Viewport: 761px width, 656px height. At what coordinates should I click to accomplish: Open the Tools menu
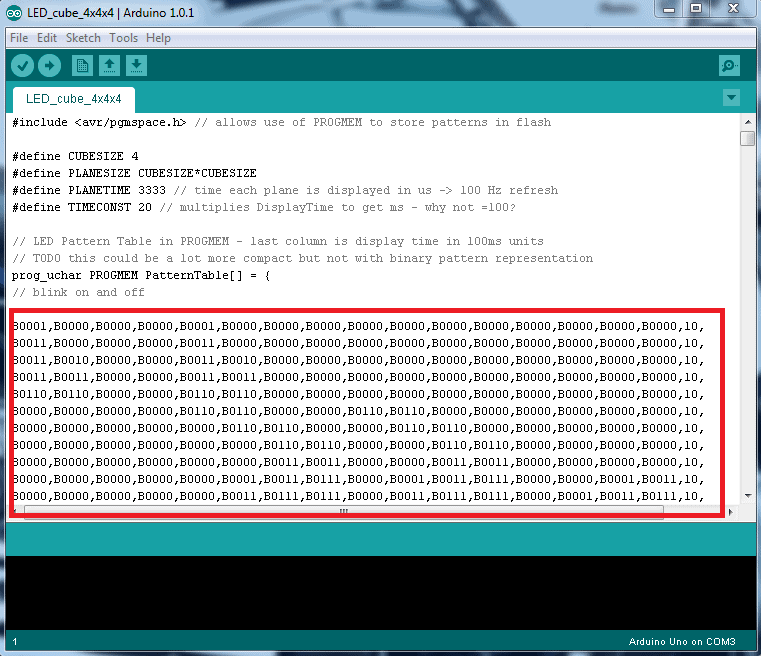click(123, 38)
